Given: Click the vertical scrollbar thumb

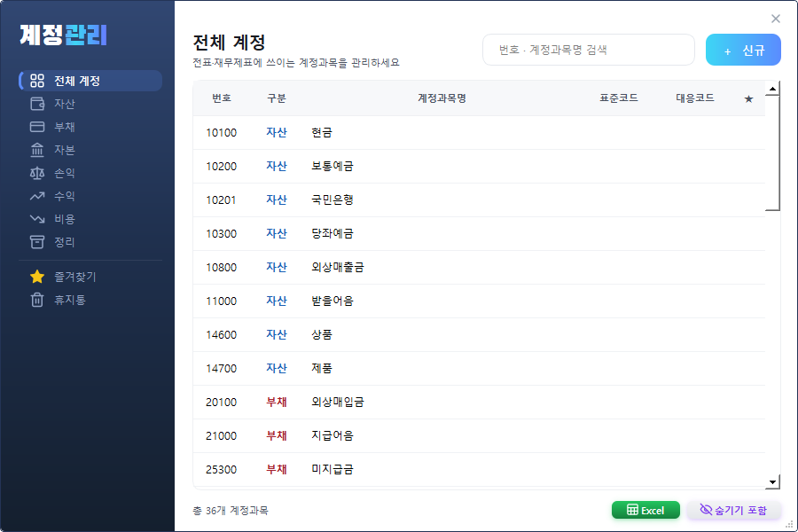Looking at the screenshot, I should click(772, 153).
